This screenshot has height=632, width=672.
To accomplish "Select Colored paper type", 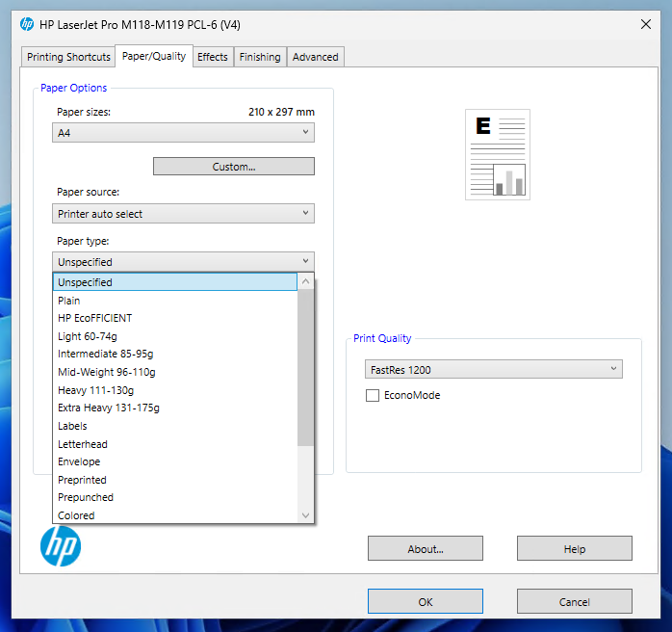I will click(x=175, y=515).
